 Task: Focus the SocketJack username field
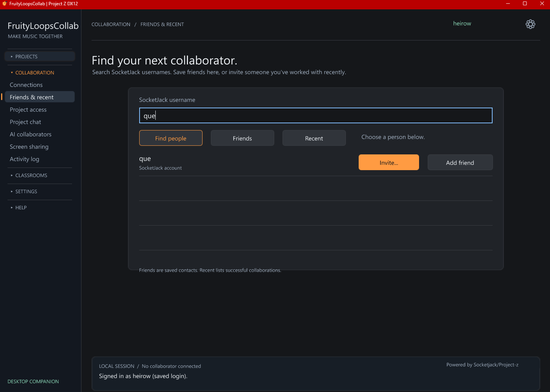(x=316, y=115)
